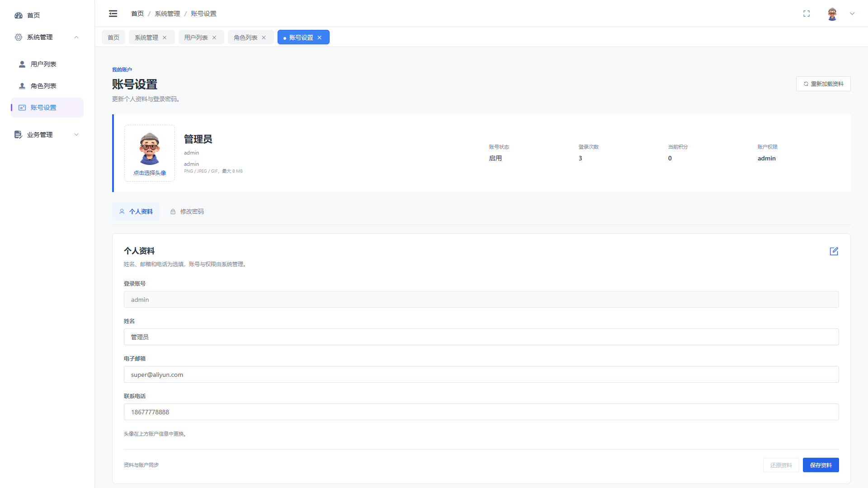This screenshot has width=868, height=488.
Task: Click 系统管理 in the breadcrumb
Action: click(x=167, y=14)
